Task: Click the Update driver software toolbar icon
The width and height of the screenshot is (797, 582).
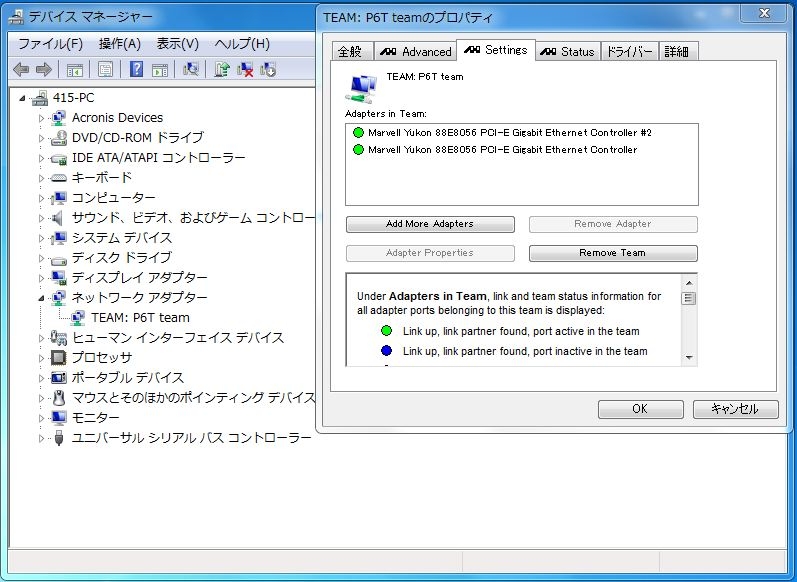Action: (222, 69)
